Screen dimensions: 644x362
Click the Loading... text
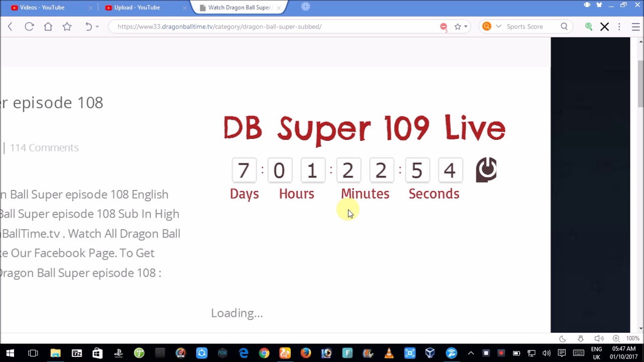pos(237,313)
